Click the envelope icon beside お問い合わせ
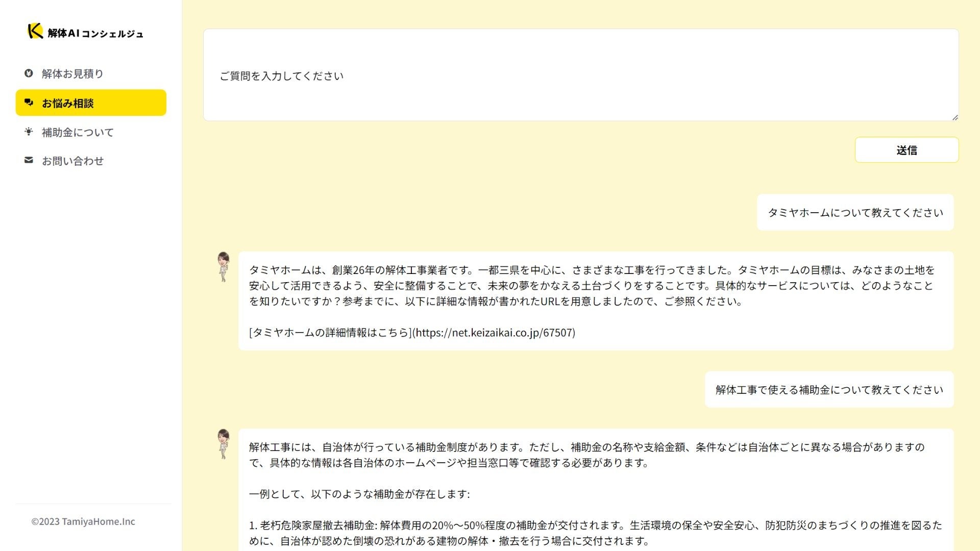The width and height of the screenshot is (980, 551). [x=29, y=160]
